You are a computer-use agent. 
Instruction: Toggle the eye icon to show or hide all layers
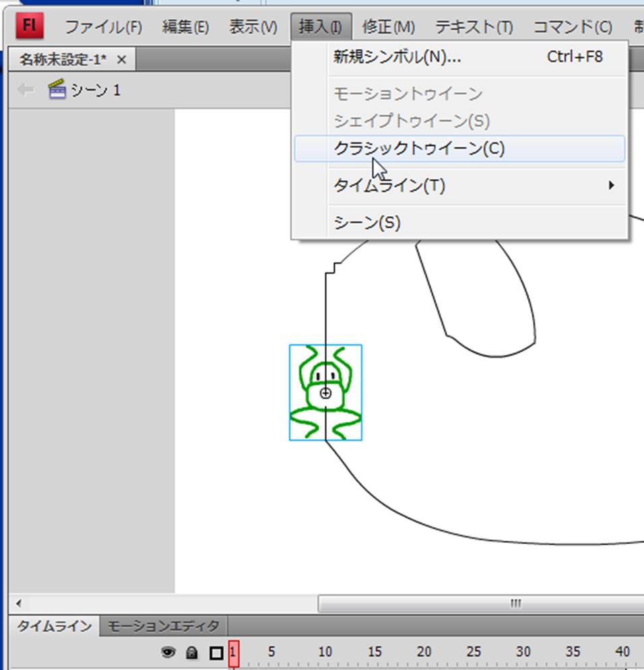(x=168, y=652)
